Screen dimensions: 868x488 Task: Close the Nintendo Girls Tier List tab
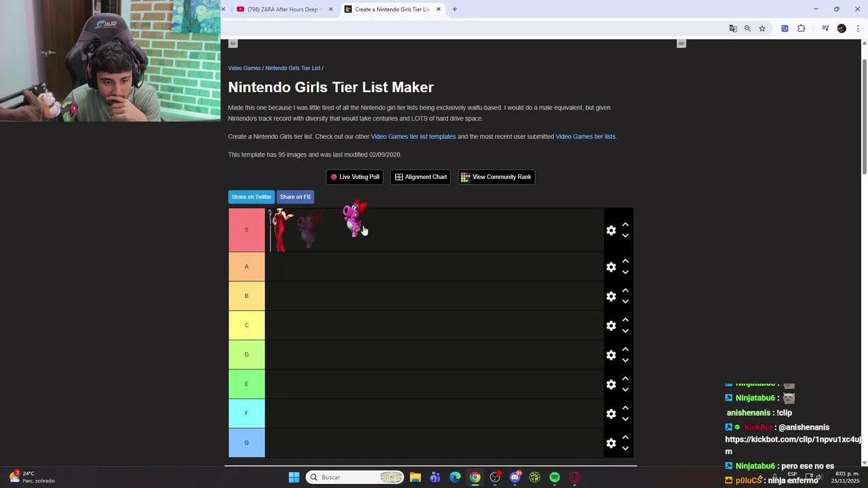(x=438, y=9)
